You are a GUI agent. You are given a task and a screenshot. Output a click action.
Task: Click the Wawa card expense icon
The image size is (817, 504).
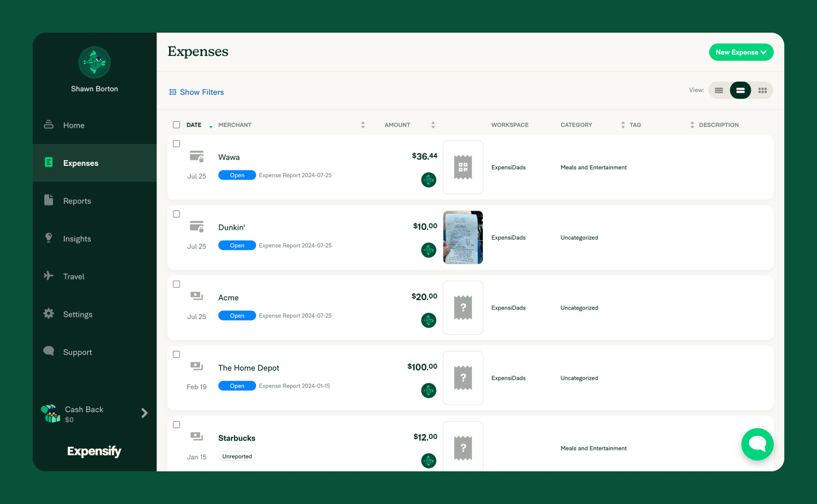point(196,156)
